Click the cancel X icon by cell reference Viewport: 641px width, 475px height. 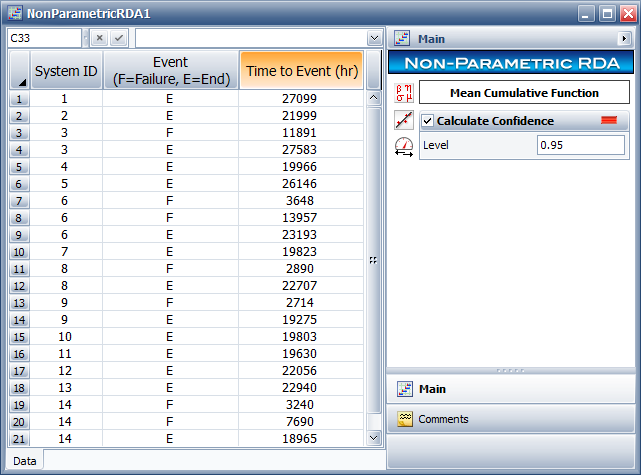(x=99, y=38)
